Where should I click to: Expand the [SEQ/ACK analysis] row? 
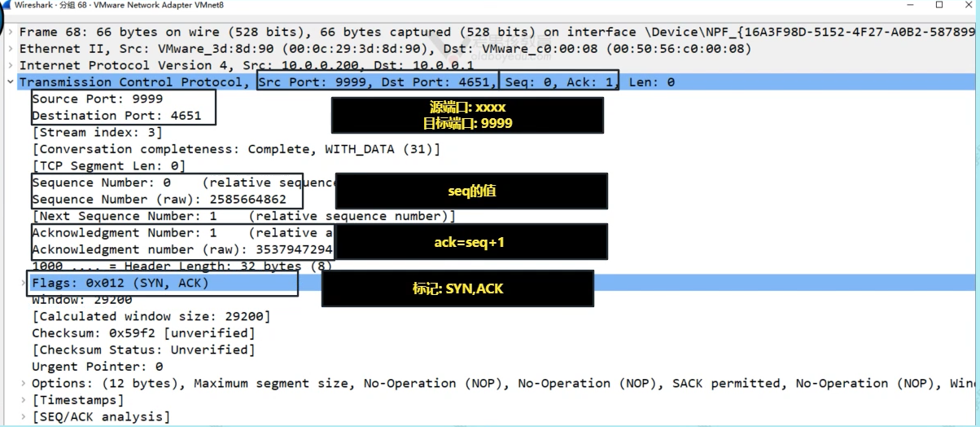[23, 416]
